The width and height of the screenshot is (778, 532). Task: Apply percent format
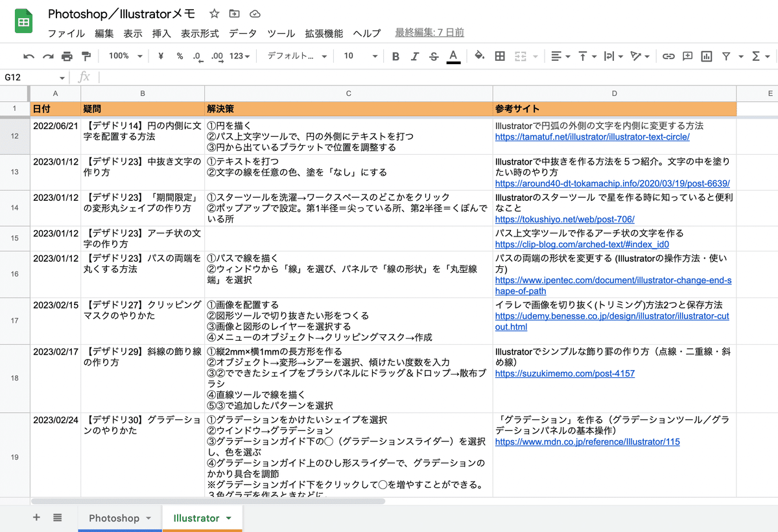coord(180,56)
